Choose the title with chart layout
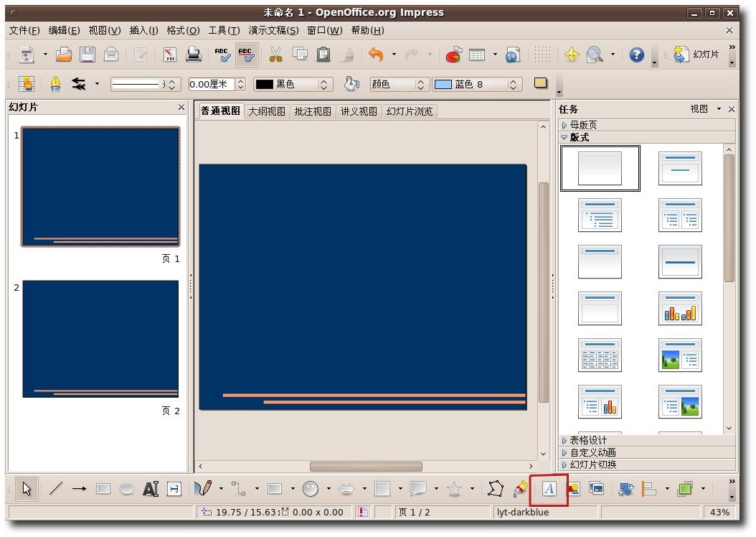The height and width of the screenshot is (537, 756). point(680,308)
